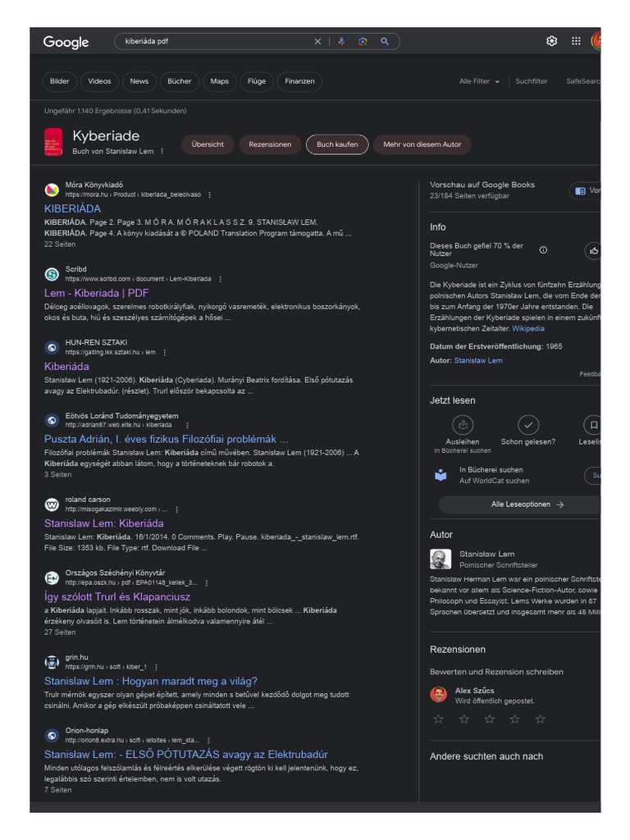Open three-dot menu for Móra Könyvkiadó result
630x840 pixels.
[209, 195]
